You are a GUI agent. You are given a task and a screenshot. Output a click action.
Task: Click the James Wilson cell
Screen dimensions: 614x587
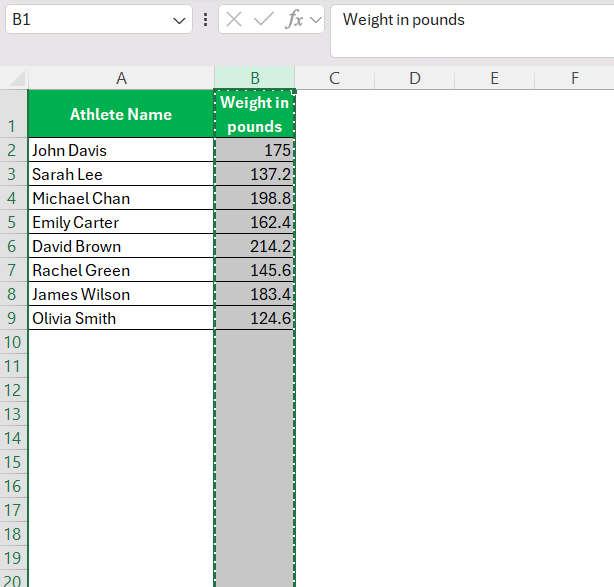point(121,294)
